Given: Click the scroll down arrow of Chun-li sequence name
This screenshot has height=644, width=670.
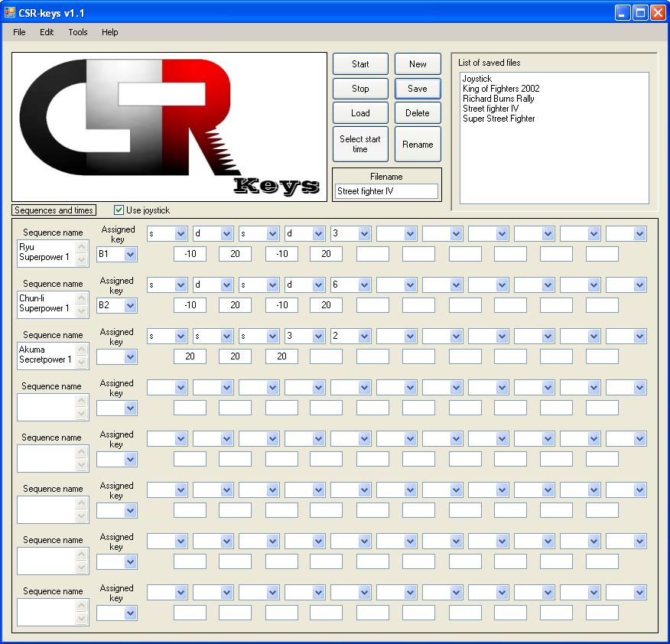Looking at the screenshot, I should pos(82,311).
